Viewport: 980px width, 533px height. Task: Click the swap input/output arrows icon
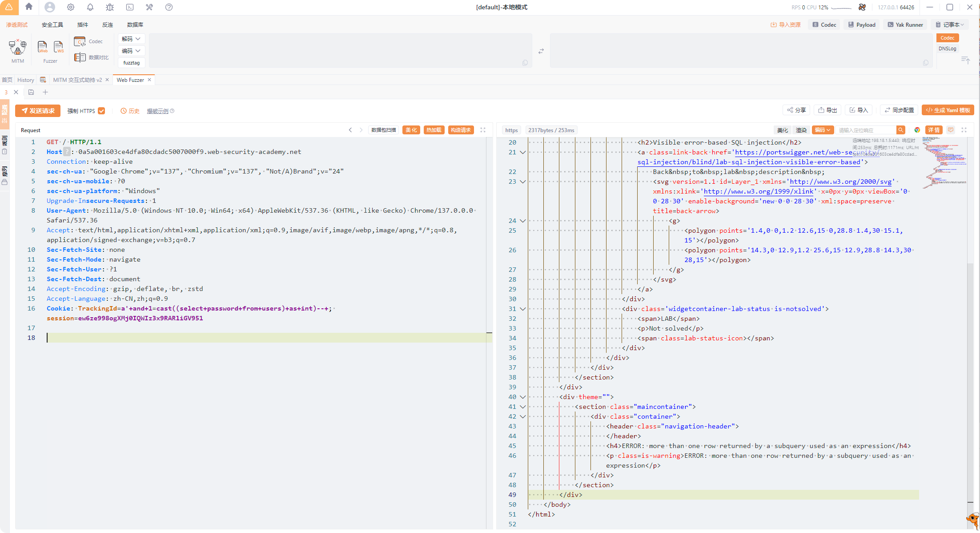click(541, 51)
